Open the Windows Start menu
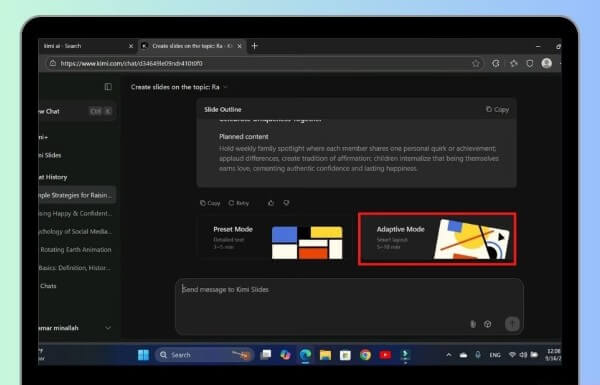 pos(143,355)
